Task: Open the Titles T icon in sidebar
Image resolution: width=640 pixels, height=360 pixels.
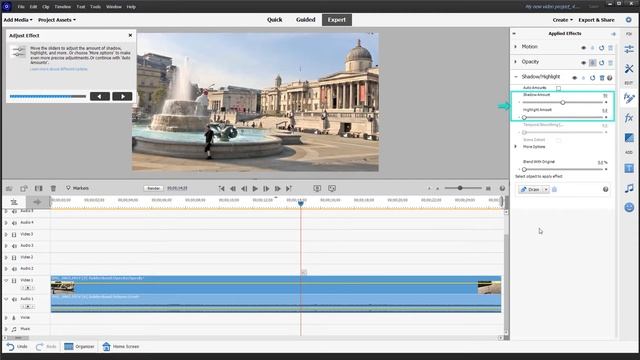Action: [x=629, y=168]
